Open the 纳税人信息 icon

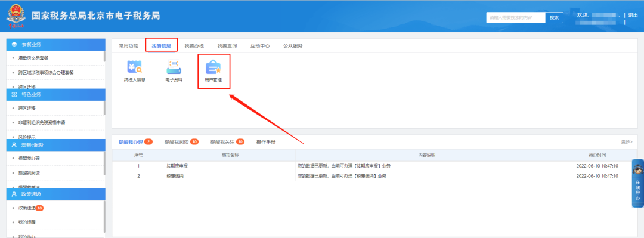tap(135, 71)
